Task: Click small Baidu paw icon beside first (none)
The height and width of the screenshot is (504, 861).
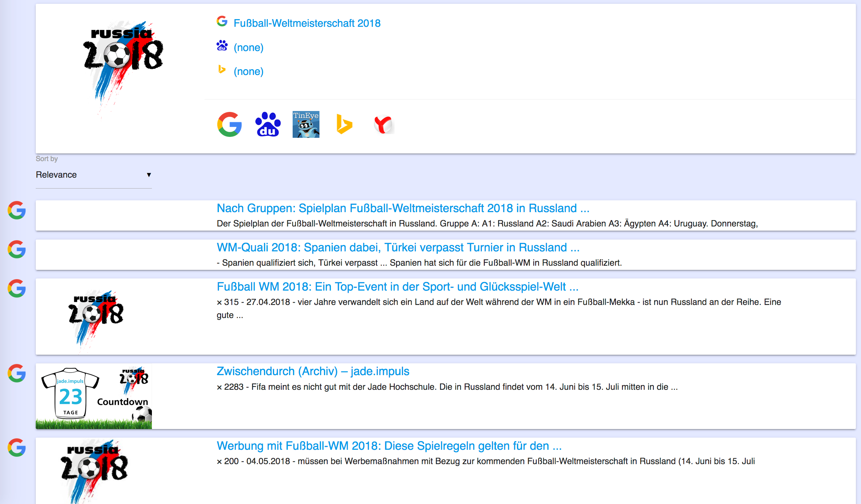Action: 222,45
